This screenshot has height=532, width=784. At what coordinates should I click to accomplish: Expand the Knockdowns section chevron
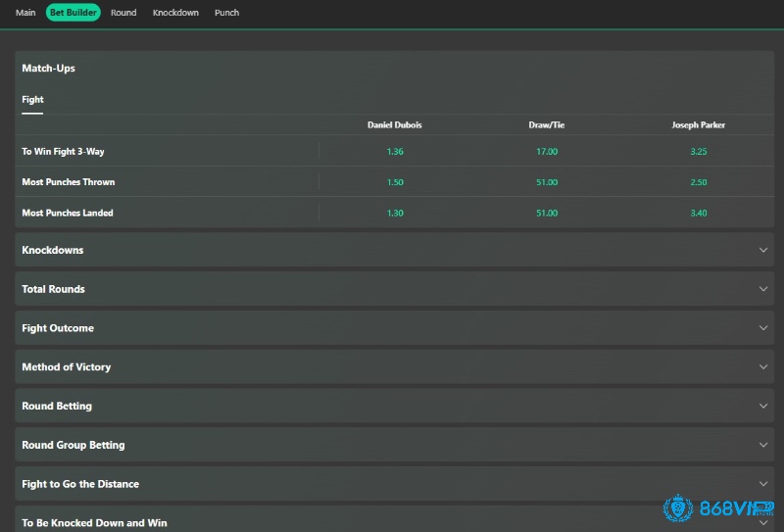[763, 250]
